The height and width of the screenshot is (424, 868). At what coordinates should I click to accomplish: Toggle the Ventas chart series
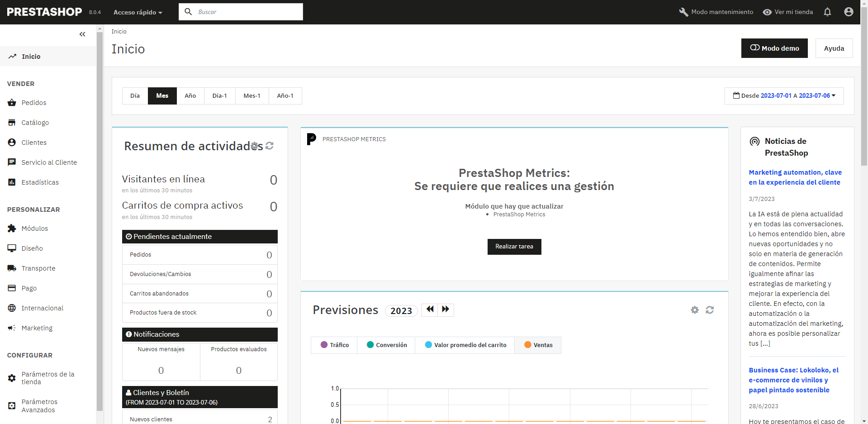538,345
